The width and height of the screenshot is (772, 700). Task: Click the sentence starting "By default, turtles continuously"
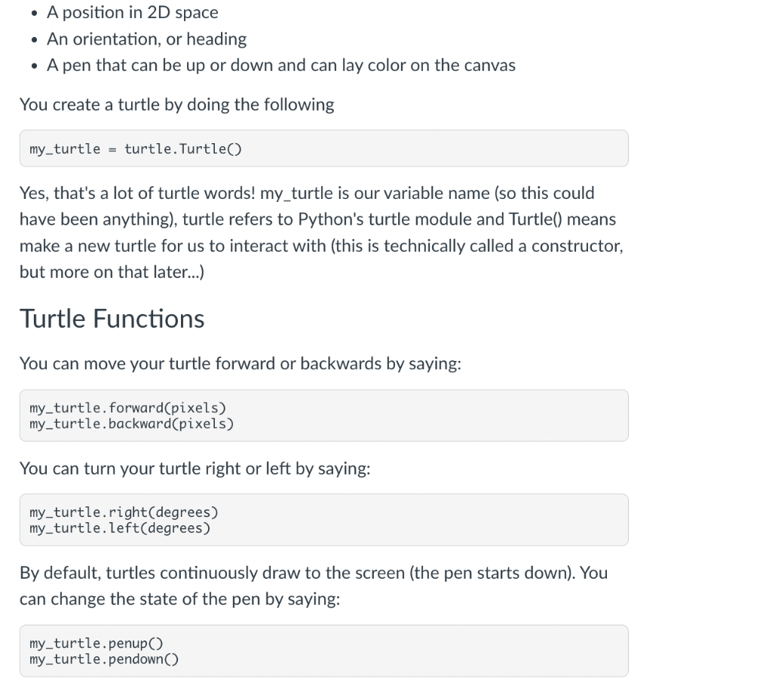pyautogui.click(x=313, y=573)
